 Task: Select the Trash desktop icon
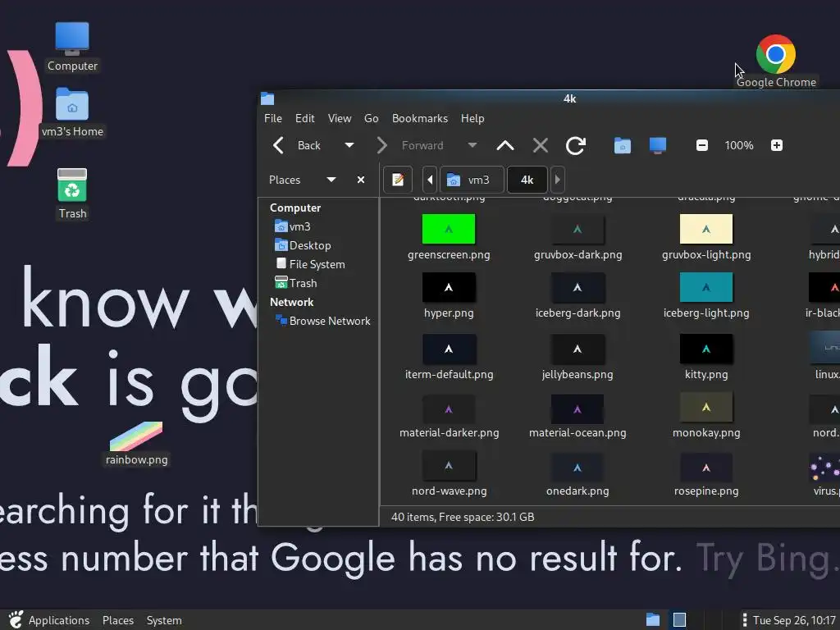click(72, 194)
